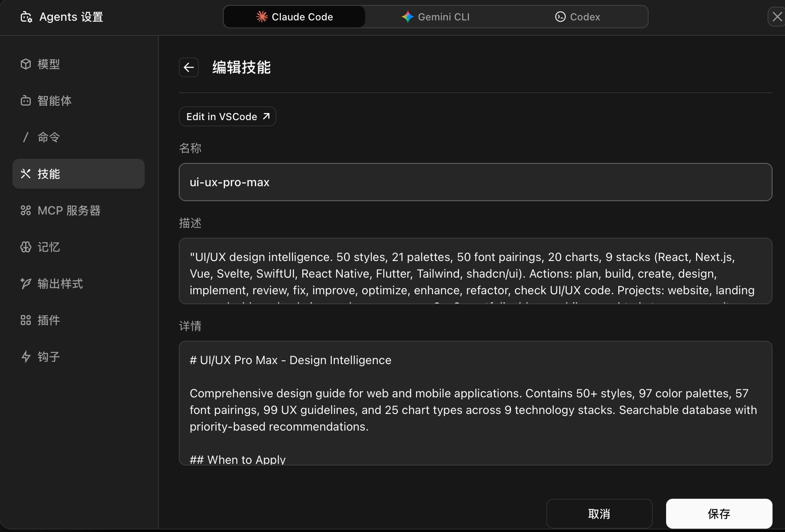The image size is (785, 532).
Task: Click the slash icon next to 命令
Action: [26, 137]
